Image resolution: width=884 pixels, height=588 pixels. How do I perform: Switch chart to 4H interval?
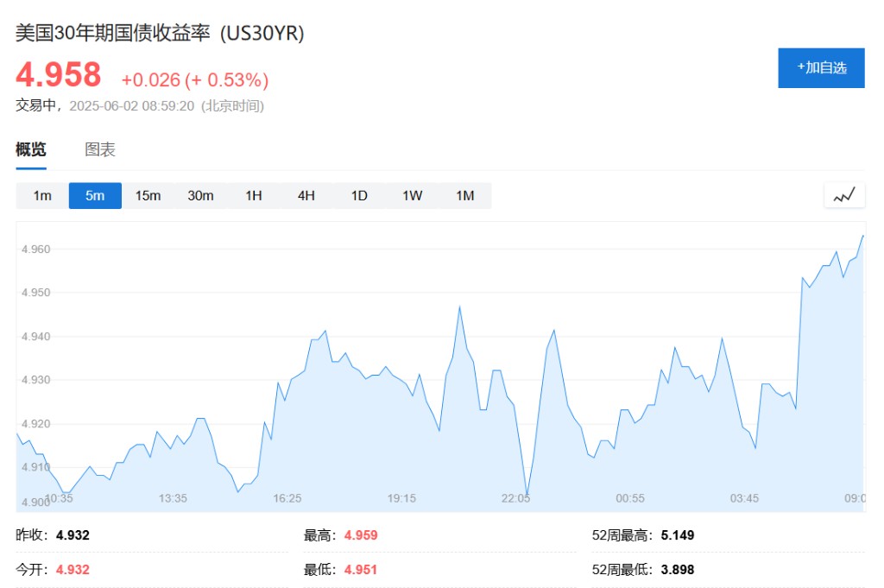coord(306,196)
